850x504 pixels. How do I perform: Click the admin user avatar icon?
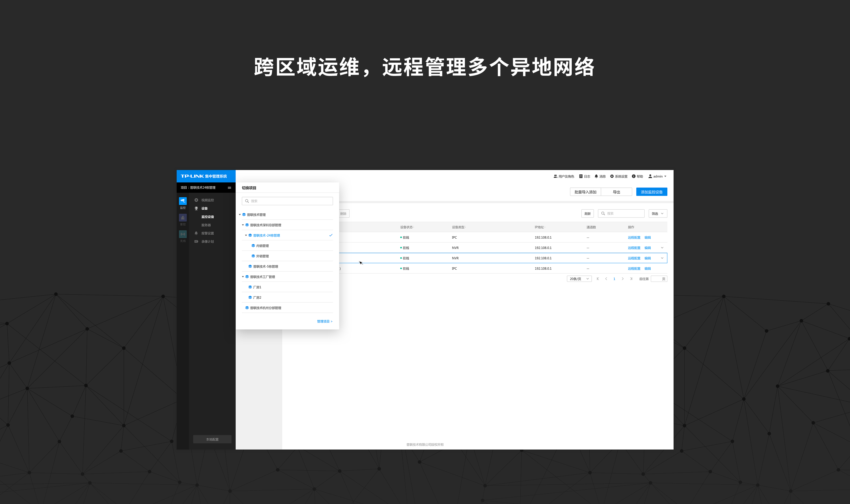coord(650,176)
